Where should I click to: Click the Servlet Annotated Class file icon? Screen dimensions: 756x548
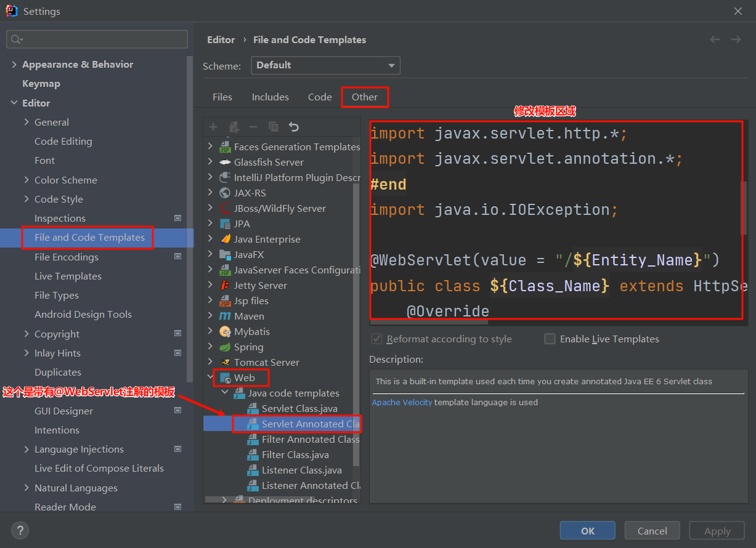click(x=253, y=424)
